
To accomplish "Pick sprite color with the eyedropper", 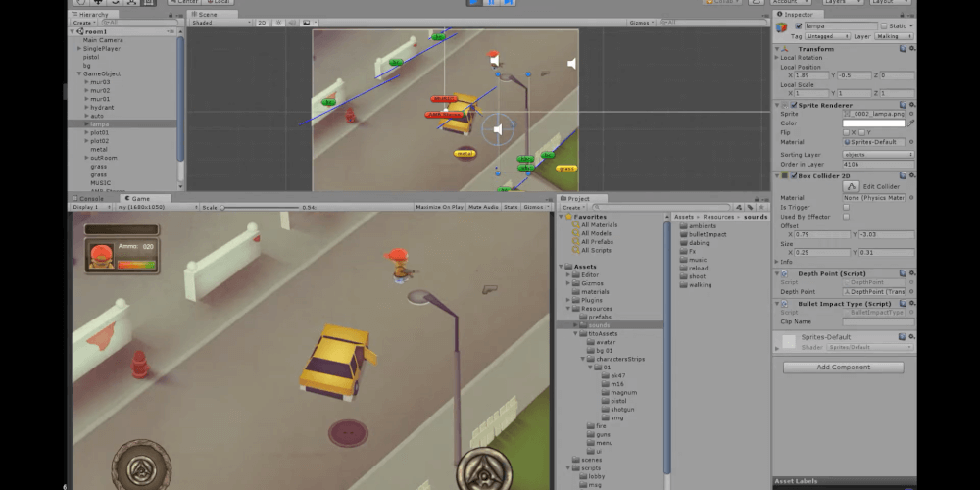I will [x=910, y=123].
